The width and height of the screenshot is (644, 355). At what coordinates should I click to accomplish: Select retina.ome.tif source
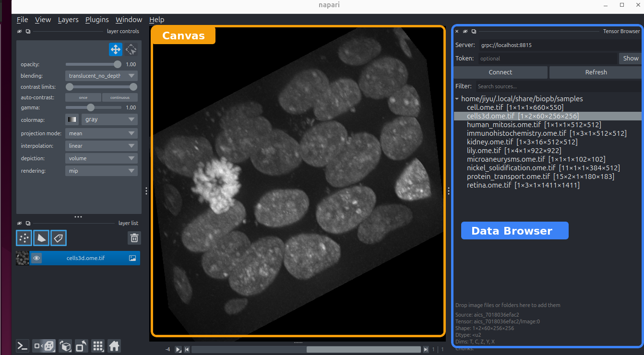[523, 185]
